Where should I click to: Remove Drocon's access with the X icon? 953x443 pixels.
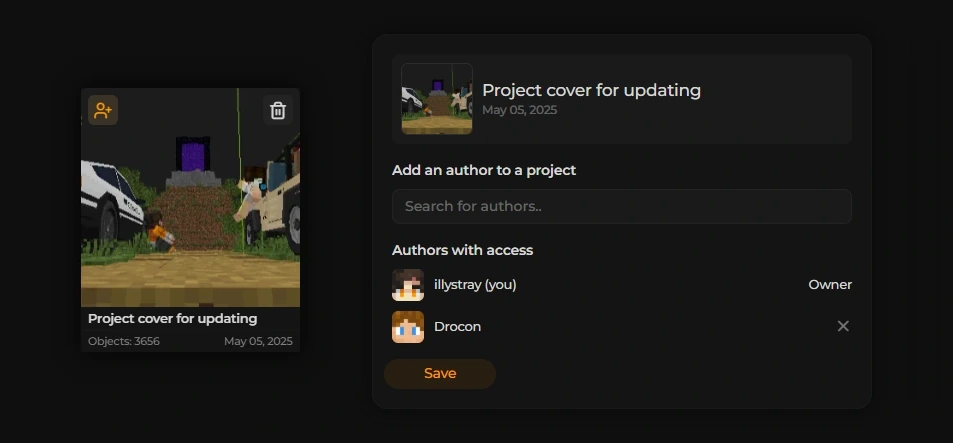tap(843, 326)
